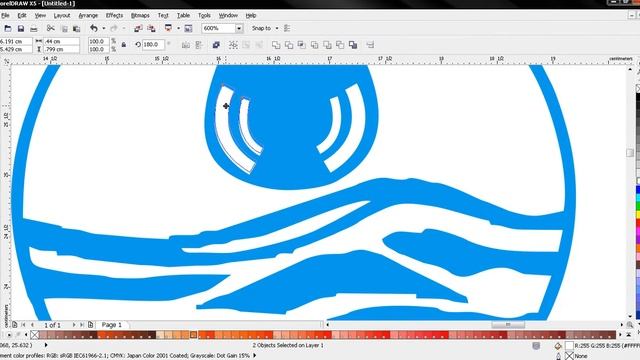Open the Tools menu
Screen dimensions: 640x360
point(204,16)
